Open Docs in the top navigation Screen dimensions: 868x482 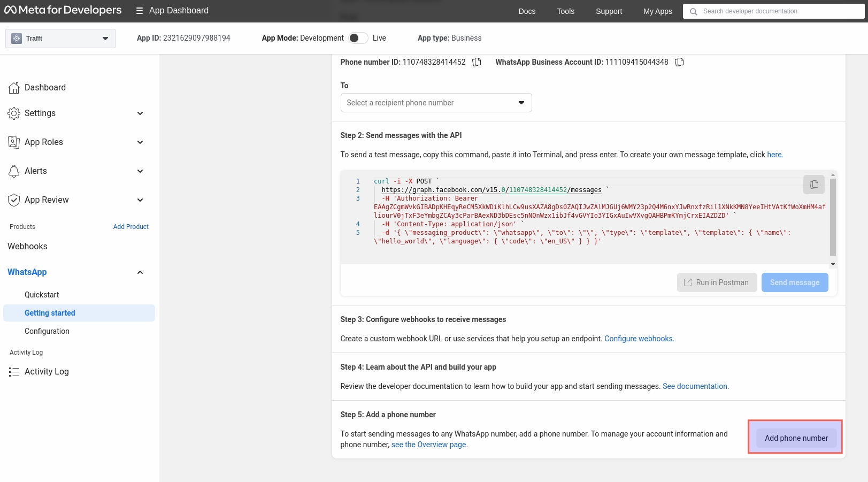526,11
